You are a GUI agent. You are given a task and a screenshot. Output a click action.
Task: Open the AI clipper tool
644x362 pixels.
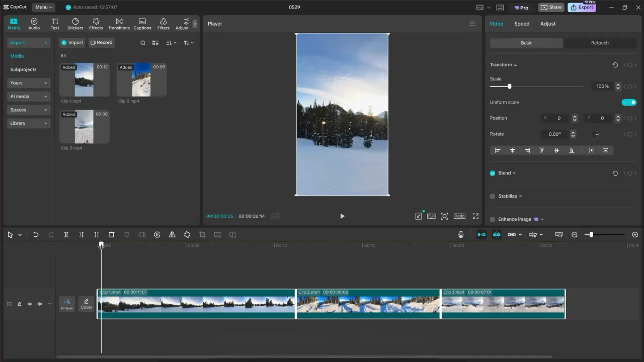click(67, 304)
